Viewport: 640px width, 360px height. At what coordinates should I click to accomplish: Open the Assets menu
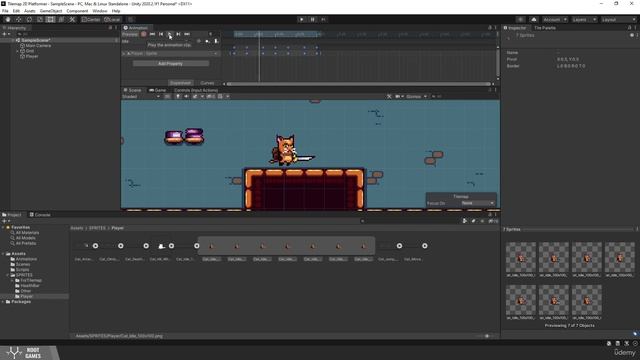coord(30,11)
